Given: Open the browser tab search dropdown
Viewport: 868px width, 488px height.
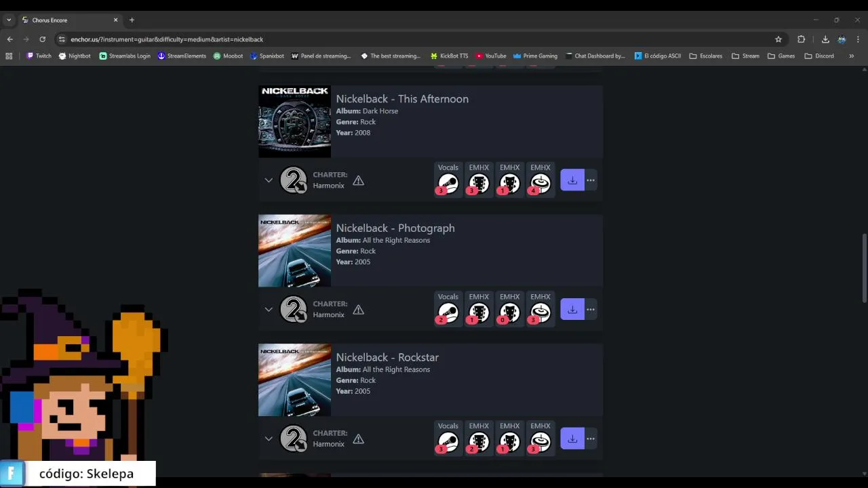Looking at the screenshot, I should [9, 20].
